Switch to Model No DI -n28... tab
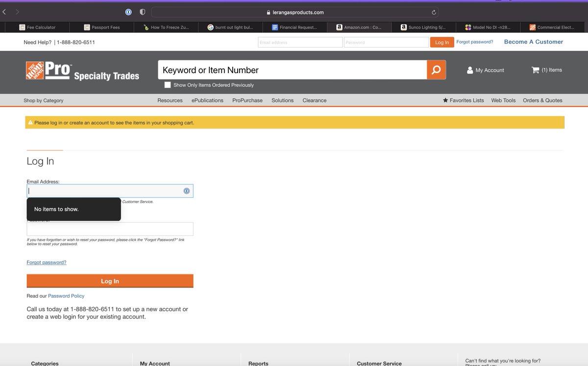The height and width of the screenshot is (366, 588). (x=488, y=27)
